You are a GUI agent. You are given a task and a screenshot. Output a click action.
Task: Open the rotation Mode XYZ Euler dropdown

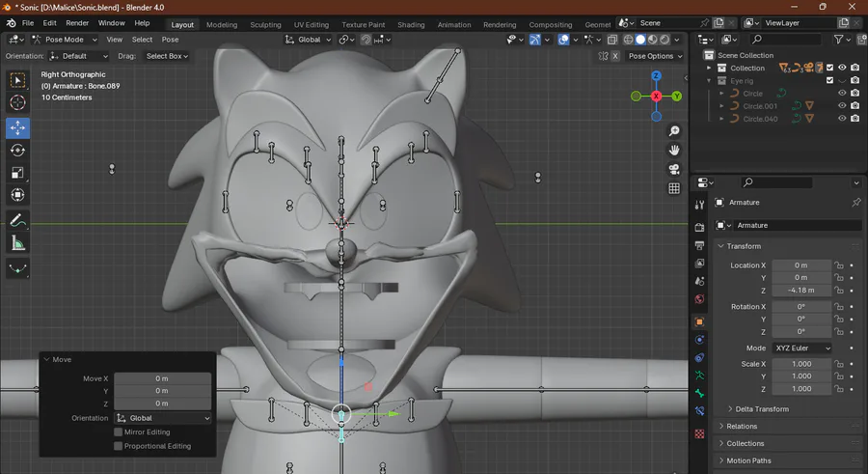click(x=802, y=348)
